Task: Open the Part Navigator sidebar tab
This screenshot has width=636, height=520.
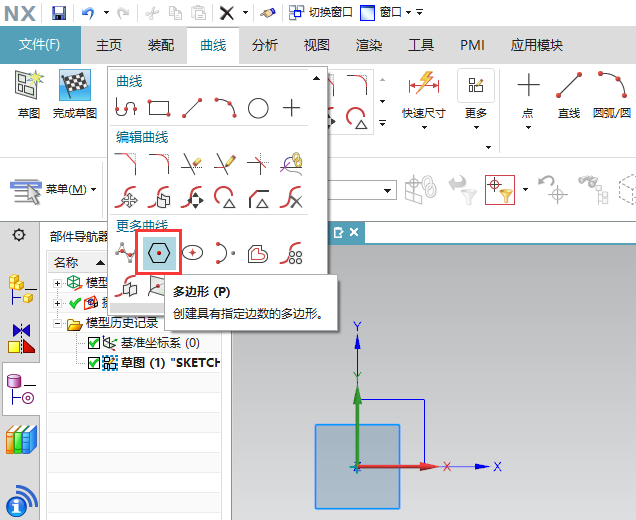Action: [x=21, y=389]
